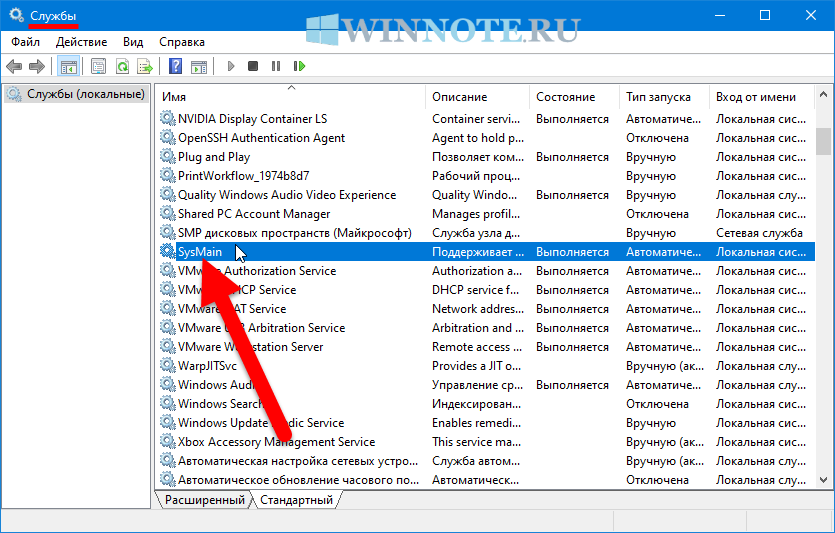Click the gear icon beside WarpJITSvc
This screenshot has width=835, height=533.
click(168, 365)
